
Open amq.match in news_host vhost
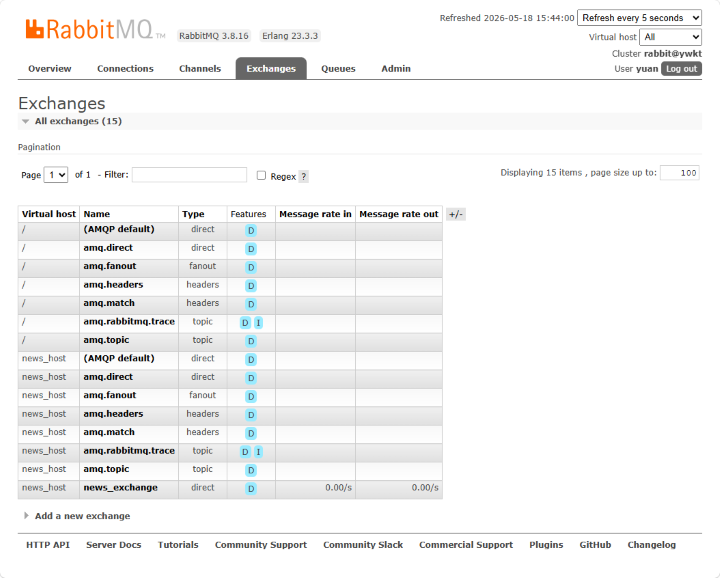[x=109, y=432]
